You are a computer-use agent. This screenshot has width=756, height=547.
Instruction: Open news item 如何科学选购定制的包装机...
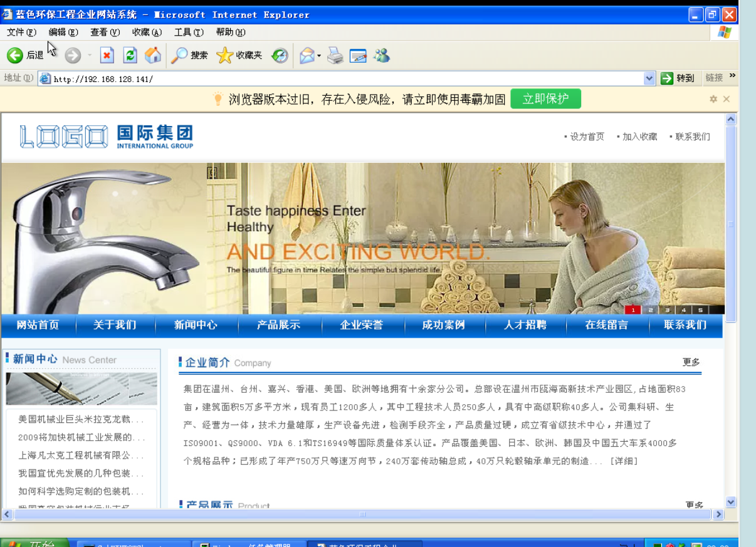pyautogui.click(x=81, y=492)
